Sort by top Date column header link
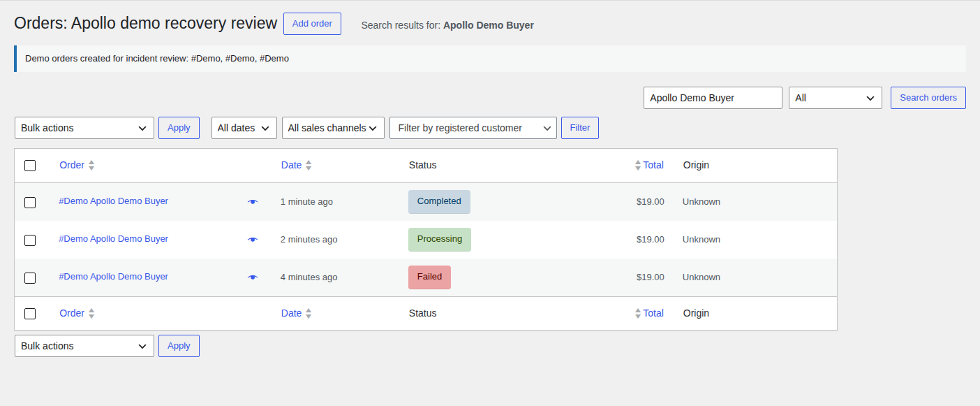 coord(292,166)
